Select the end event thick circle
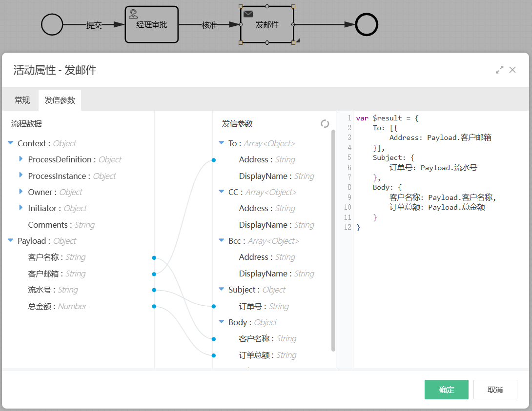Screen dimensions: 532x411 click(367, 24)
